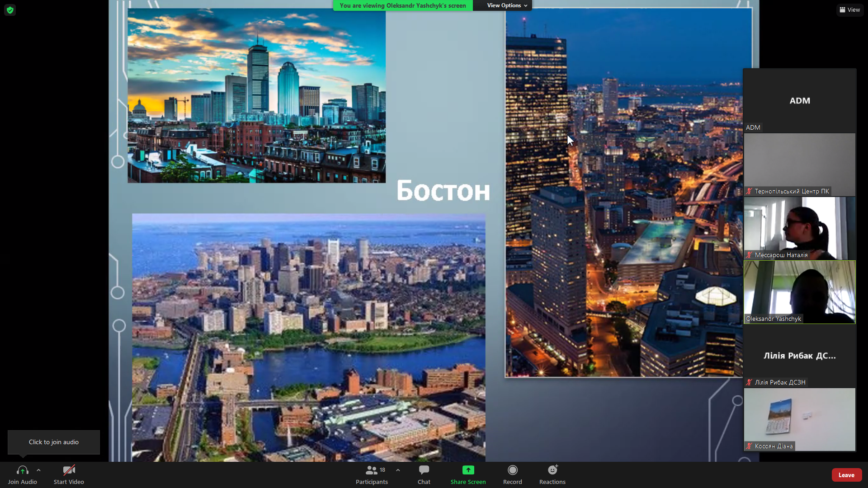868x488 pixels.
Task: Select Косоян Діана video tile
Action: click(800, 419)
